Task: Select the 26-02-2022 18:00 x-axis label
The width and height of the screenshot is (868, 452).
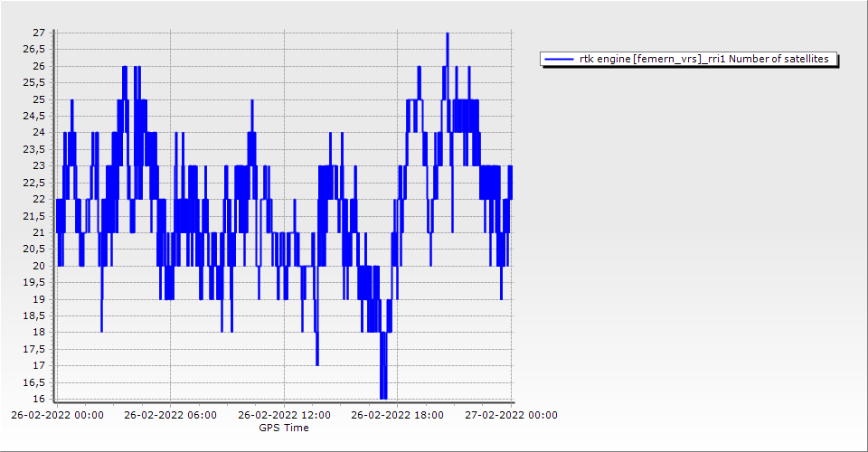Action: 398,415
